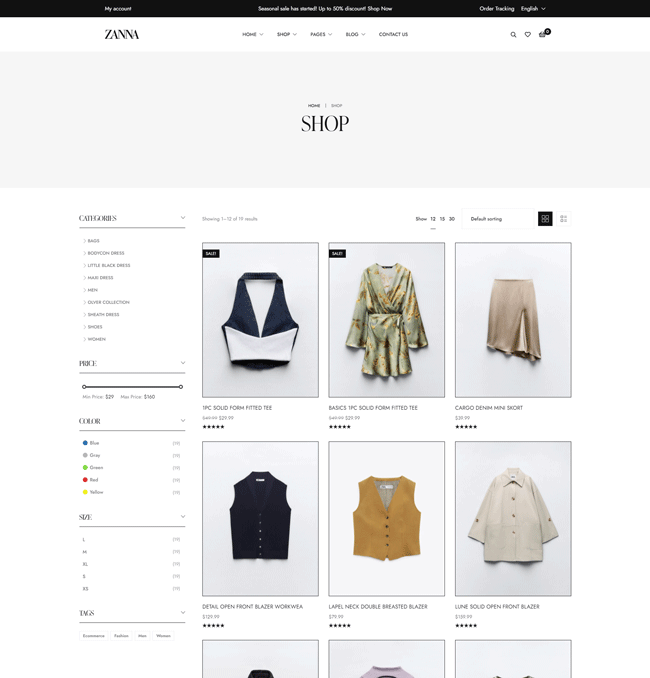Click the ZANNA logo

(122, 35)
